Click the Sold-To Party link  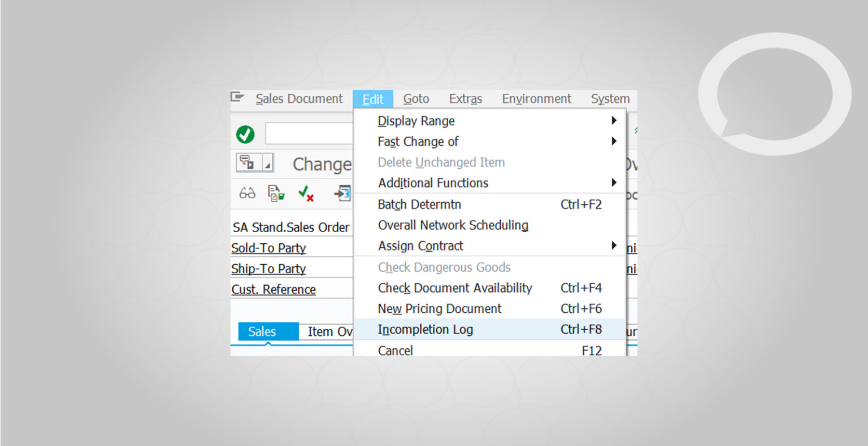(268, 248)
